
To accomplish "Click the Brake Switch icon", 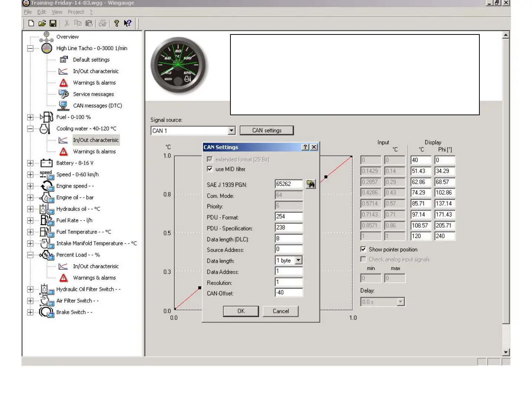I will (x=47, y=312).
